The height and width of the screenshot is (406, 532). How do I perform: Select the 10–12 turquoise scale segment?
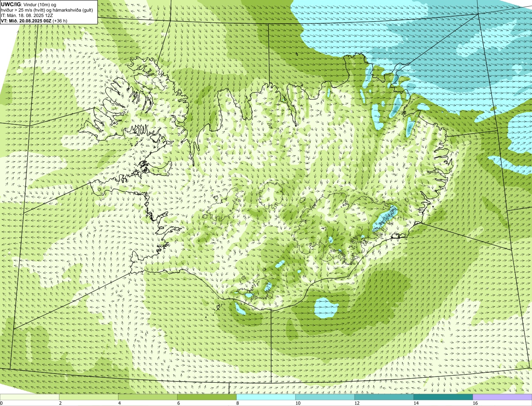pos(325,397)
